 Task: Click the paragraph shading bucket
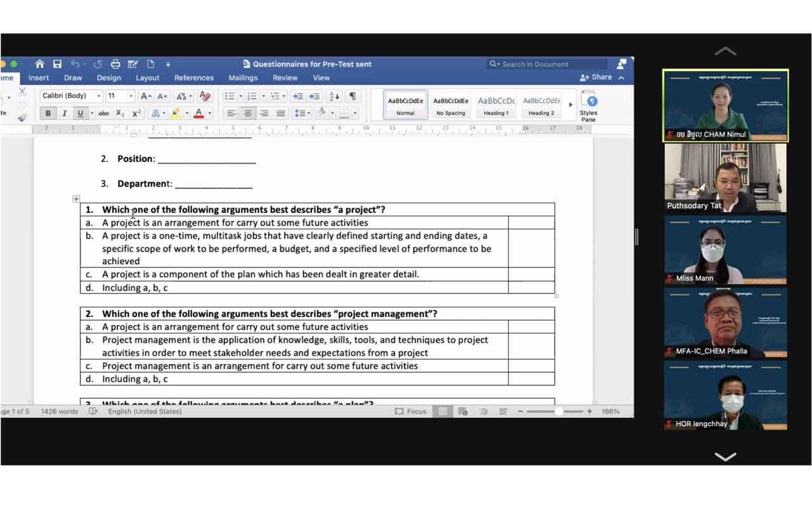[322, 113]
